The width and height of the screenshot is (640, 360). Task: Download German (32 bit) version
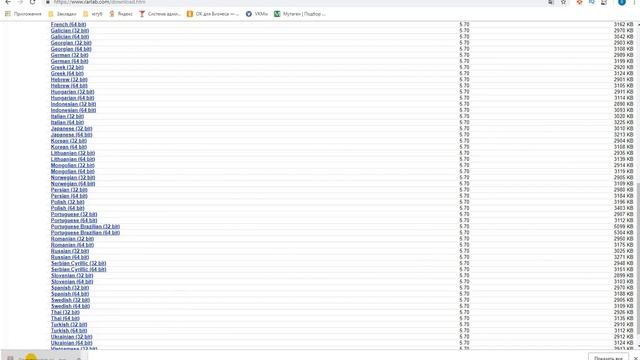(69, 55)
